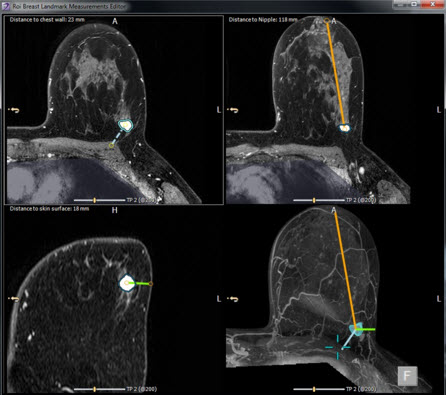Click the reset arrow icon in top-right viewport
446x395 pixels.
(235, 110)
